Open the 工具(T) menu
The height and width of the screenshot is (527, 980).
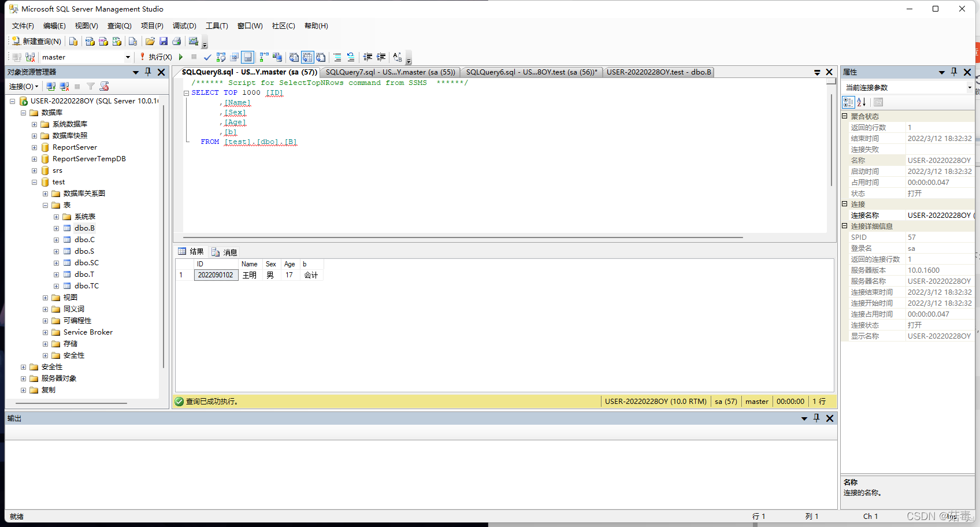(x=217, y=26)
